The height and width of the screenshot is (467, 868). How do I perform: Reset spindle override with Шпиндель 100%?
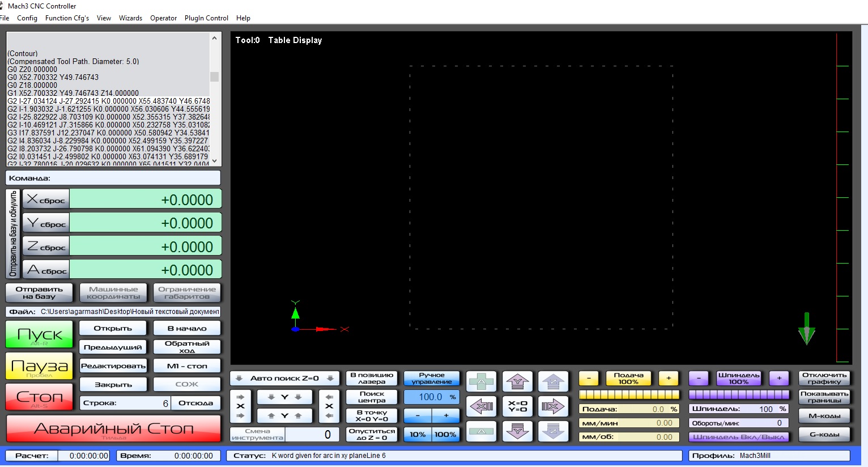[739, 378]
